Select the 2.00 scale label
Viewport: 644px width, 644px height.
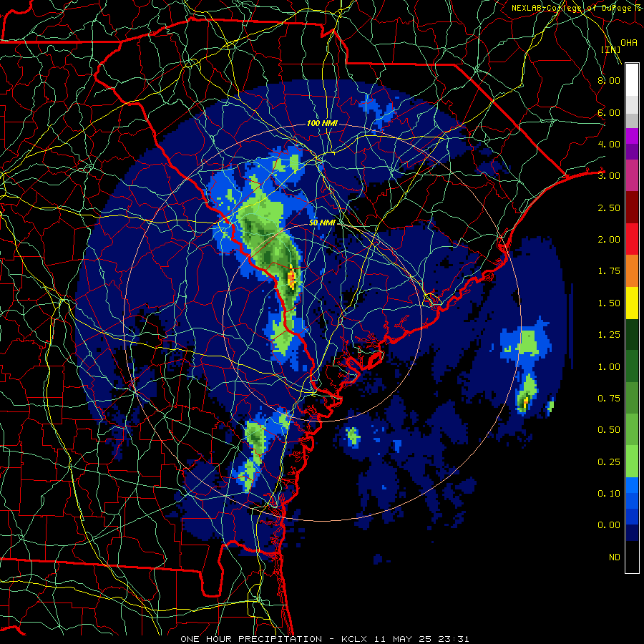click(x=609, y=240)
